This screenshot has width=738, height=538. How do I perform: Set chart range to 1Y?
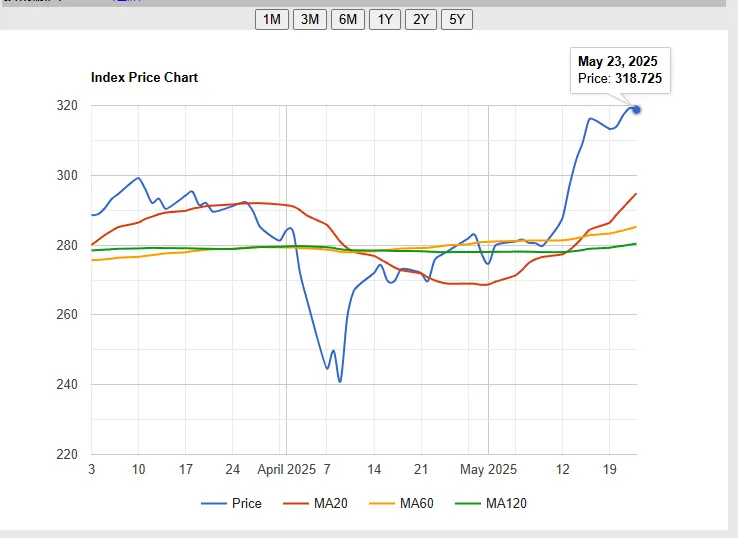click(385, 19)
